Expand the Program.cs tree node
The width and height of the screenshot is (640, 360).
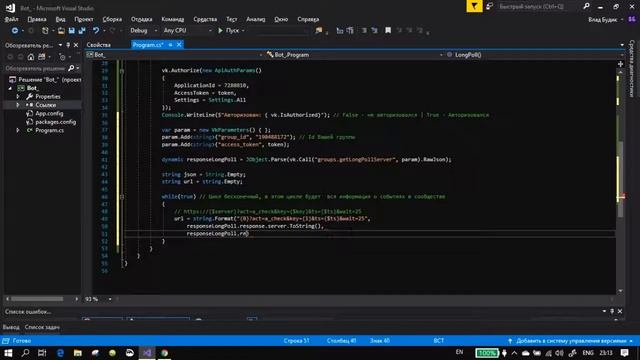18,131
